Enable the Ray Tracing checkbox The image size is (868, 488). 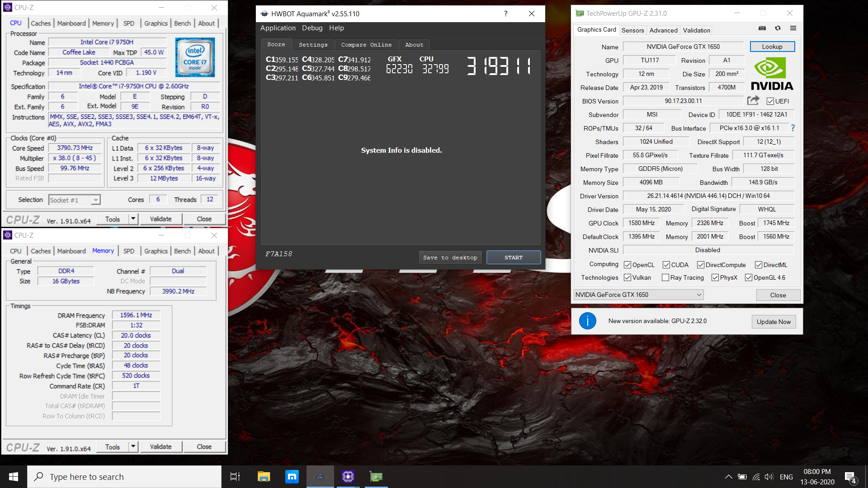665,277
